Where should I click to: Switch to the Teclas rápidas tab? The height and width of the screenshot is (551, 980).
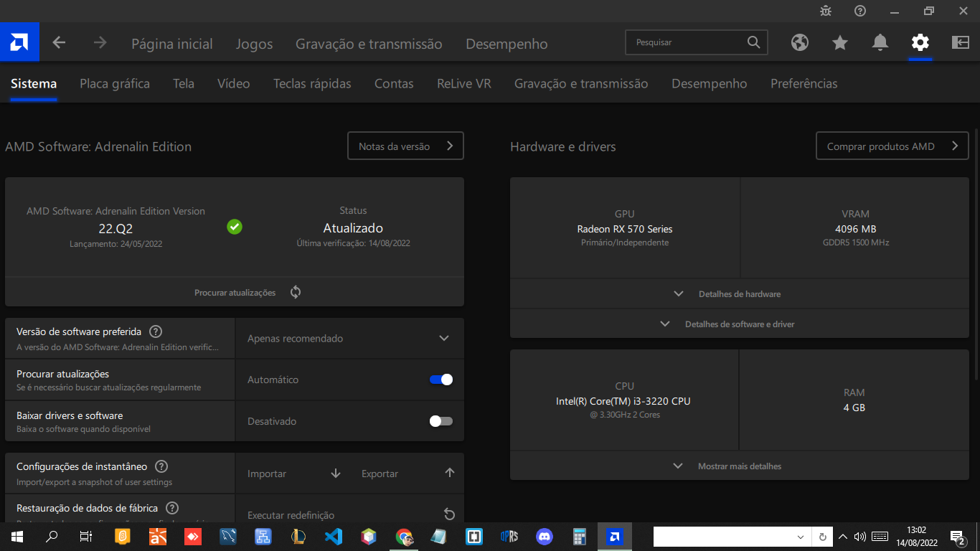point(312,83)
